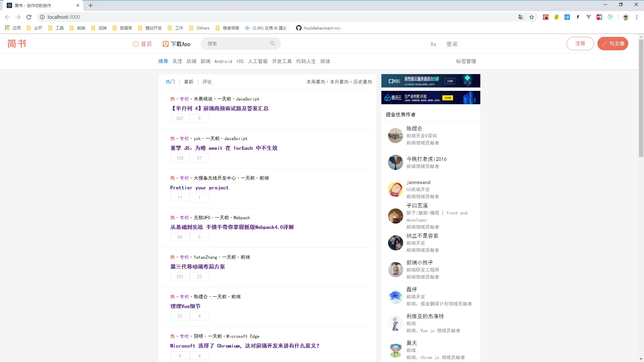
Task: Click 陈煜仑 author avatar
Action: click(x=395, y=135)
